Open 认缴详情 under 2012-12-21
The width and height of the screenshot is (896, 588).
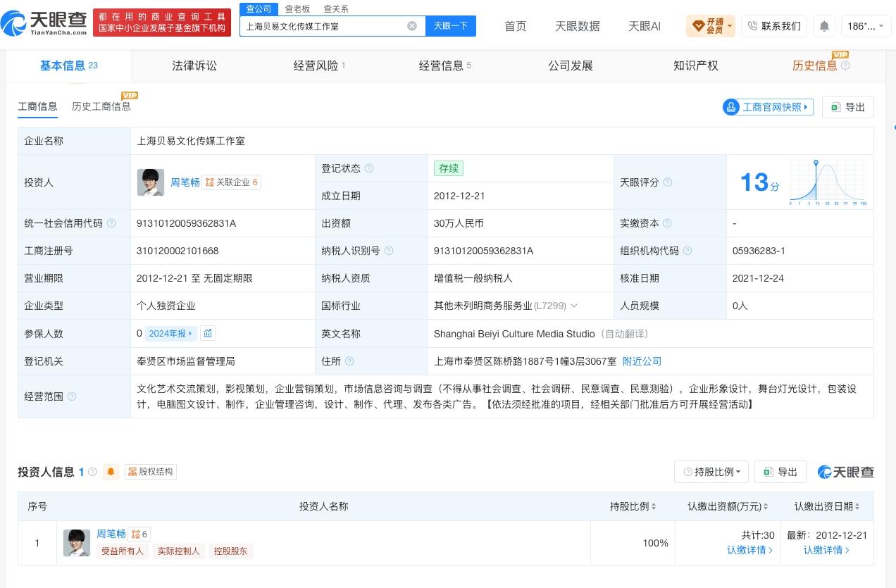point(827,550)
